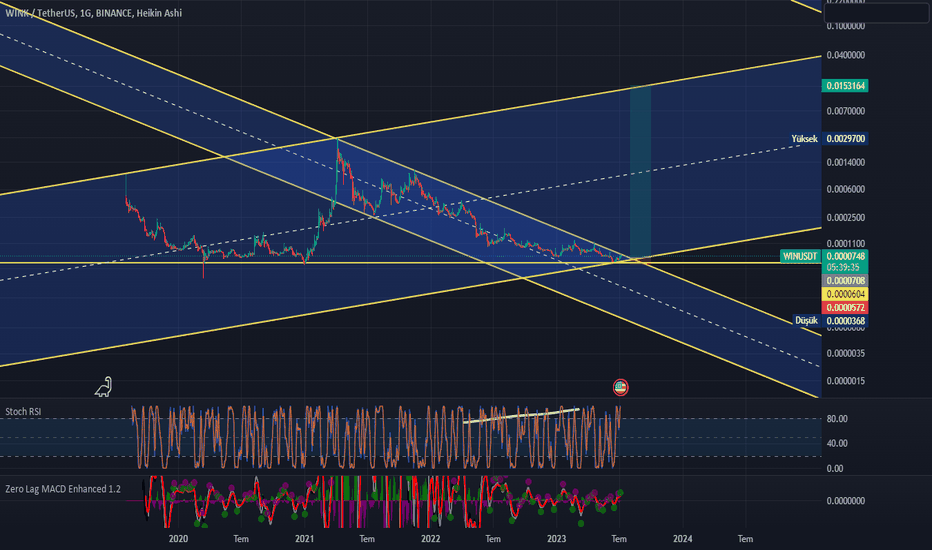Click the 80.00 Stoch RSI scale value
The height and width of the screenshot is (550, 932).
tap(837, 419)
